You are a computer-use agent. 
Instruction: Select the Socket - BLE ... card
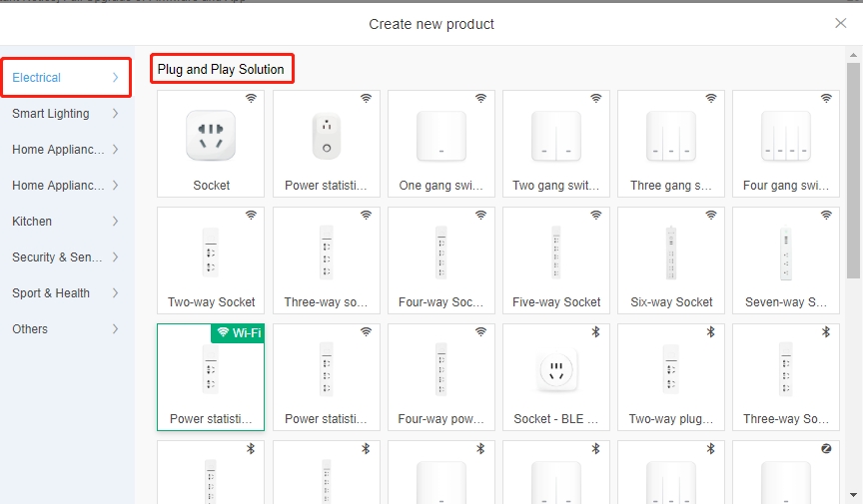coord(556,377)
